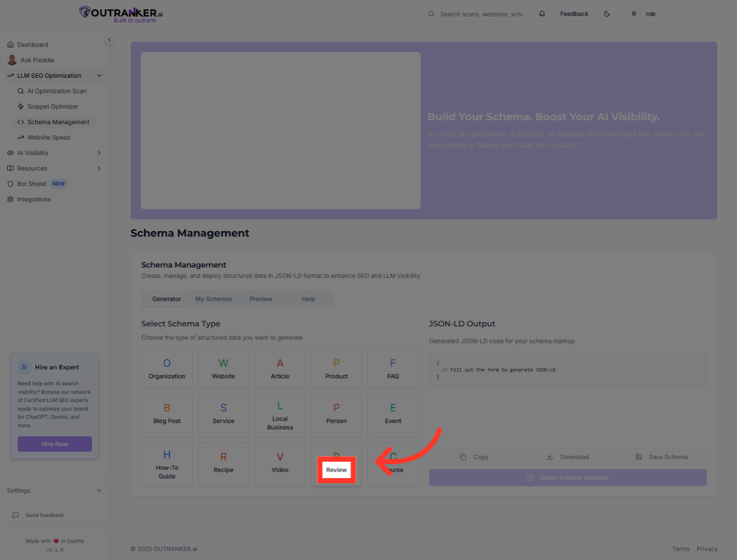Viewport: 737px width, 560px height.
Task: Open Website Speed page
Action: (x=56, y=138)
